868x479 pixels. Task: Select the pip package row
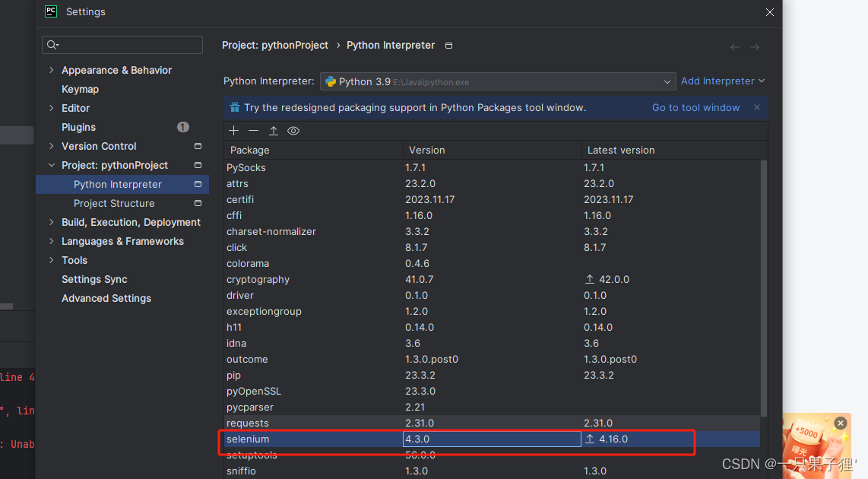click(492, 375)
